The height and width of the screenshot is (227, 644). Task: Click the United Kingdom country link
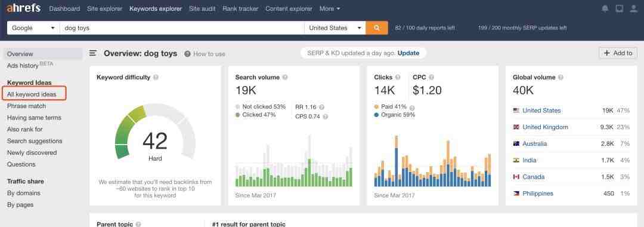(x=545, y=127)
